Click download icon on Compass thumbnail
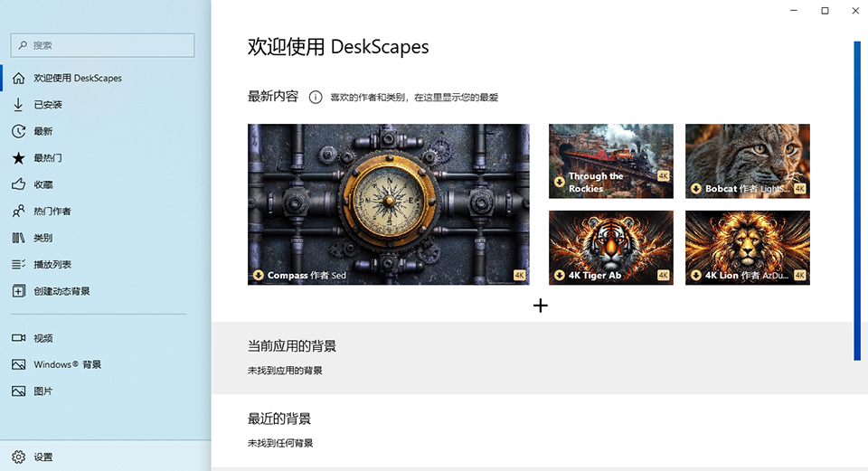This screenshot has height=471, width=868. point(258,275)
